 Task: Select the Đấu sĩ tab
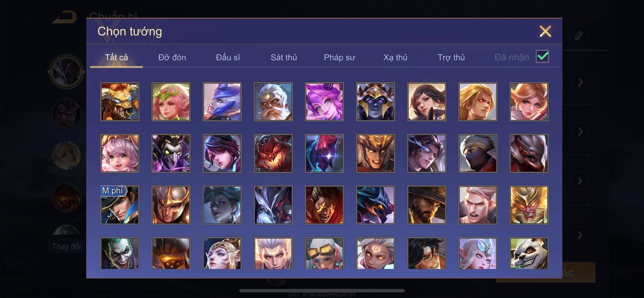pyautogui.click(x=228, y=57)
